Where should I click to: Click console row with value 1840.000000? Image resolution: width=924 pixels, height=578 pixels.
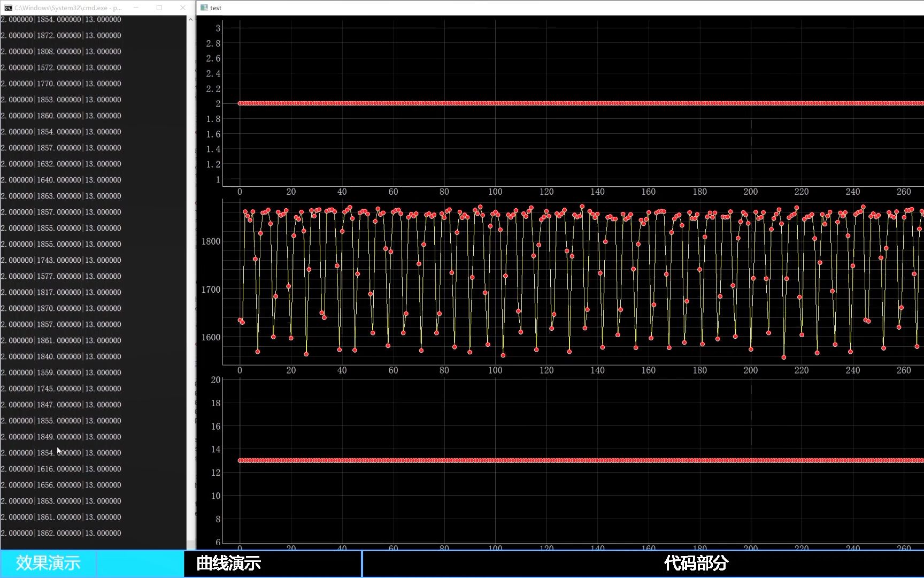coord(61,356)
